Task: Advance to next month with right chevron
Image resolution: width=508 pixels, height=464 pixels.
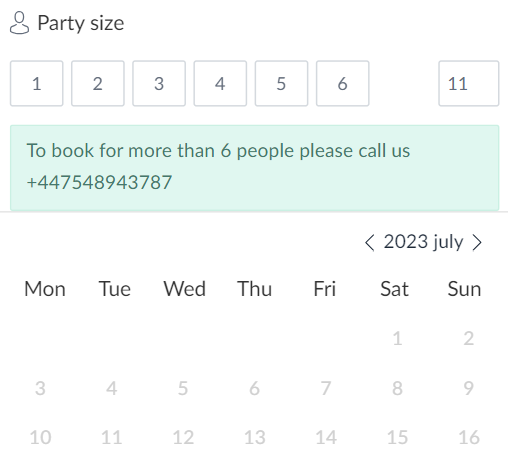Action: pos(477,242)
